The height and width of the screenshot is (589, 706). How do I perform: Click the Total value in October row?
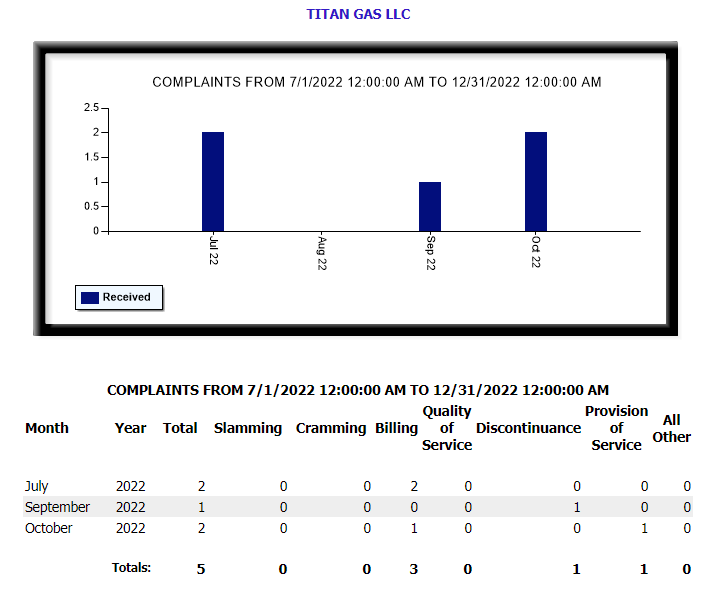[201, 528]
